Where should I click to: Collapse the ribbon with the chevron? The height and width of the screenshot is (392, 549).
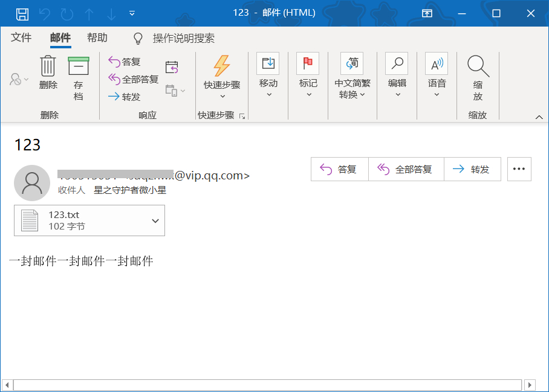540,116
